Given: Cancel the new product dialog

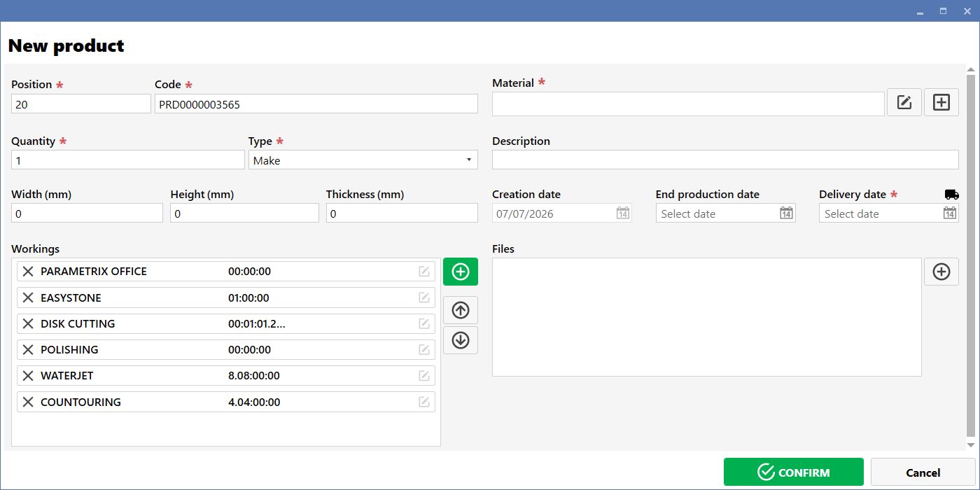Looking at the screenshot, I should coord(923,472).
